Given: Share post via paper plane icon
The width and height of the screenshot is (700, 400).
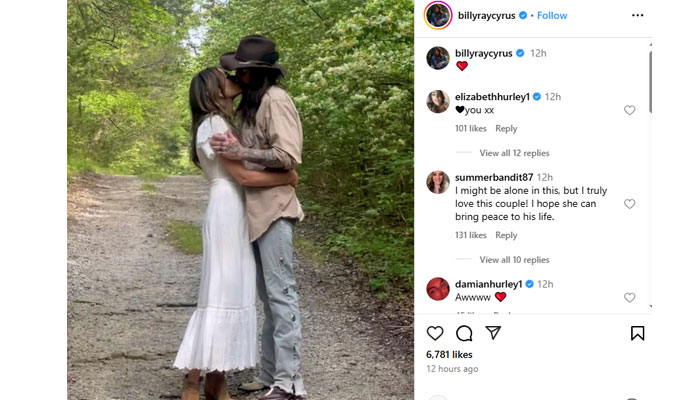Looking at the screenshot, I should click(x=493, y=333).
